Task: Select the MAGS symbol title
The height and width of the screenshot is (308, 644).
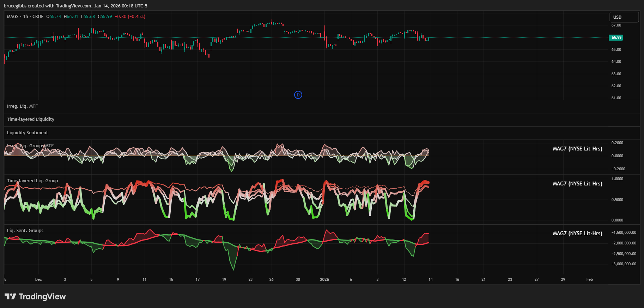Action: click(13, 17)
